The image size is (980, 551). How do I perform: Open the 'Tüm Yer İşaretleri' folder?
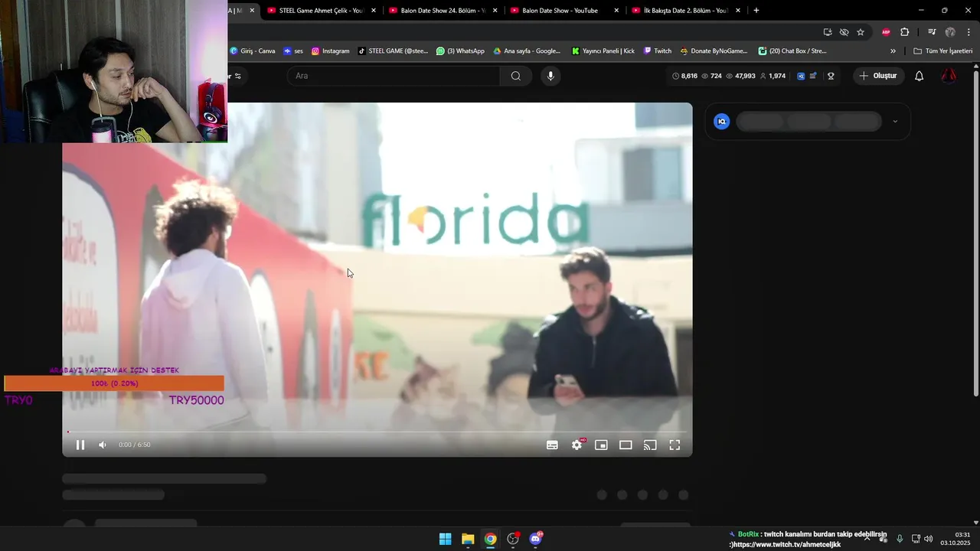click(943, 51)
